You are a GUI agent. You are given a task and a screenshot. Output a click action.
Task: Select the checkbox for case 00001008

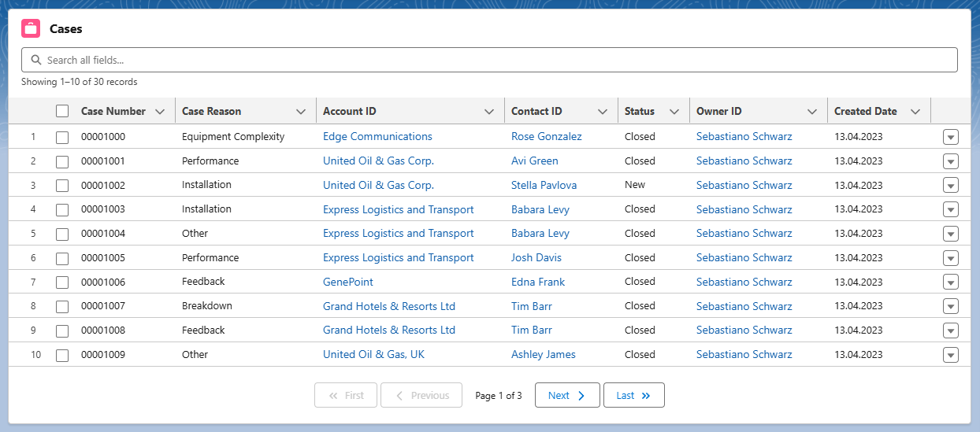tap(62, 331)
